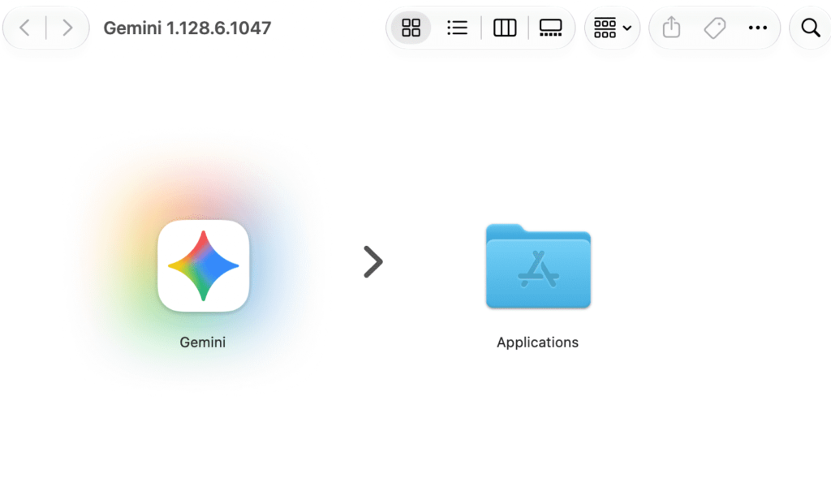Click the Share toolbar icon
831x504 pixels.
pyautogui.click(x=671, y=28)
